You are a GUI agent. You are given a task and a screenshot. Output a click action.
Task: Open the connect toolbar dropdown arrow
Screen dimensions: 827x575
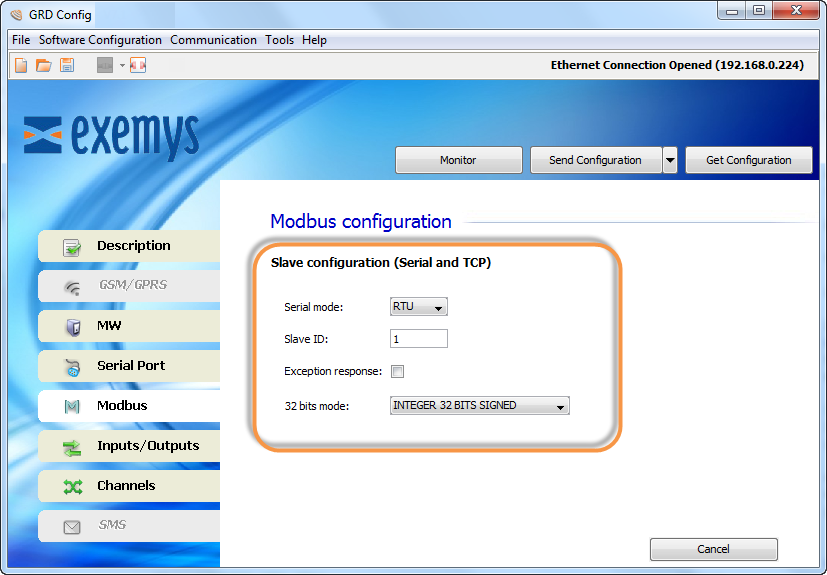coord(122,65)
